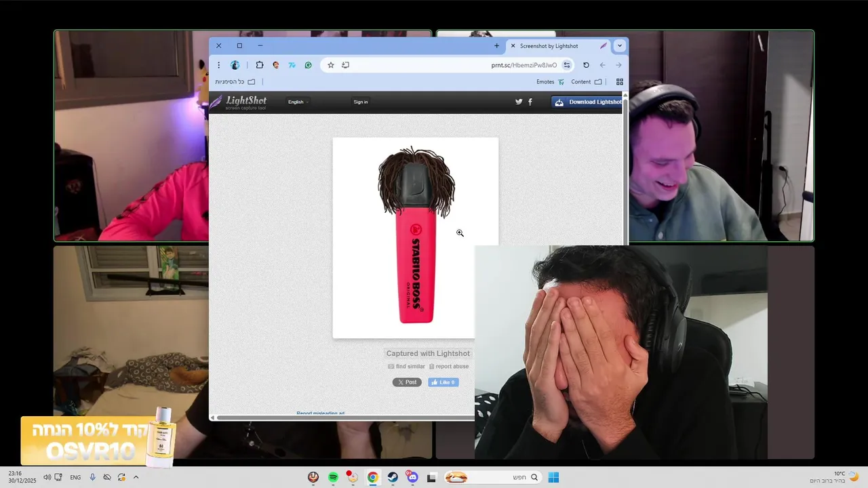Click the display tray icon beside volume

pos(58,477)
